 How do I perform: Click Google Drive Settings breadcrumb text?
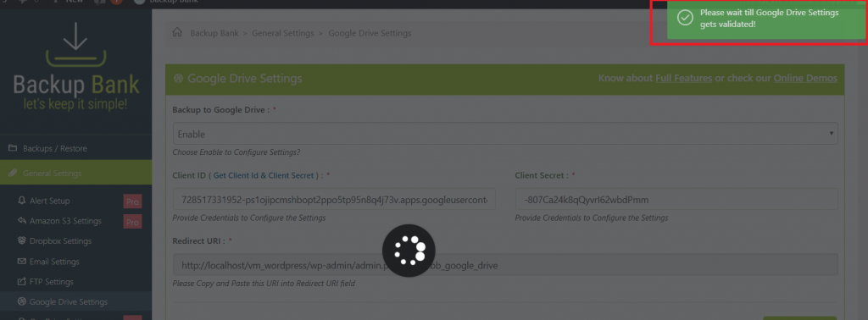point(370,33)
